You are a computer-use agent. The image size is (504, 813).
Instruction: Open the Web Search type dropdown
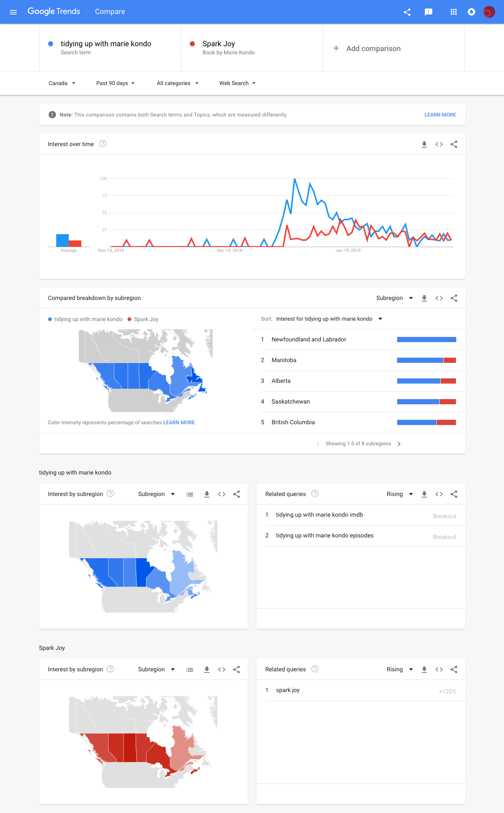click(237, 83)
